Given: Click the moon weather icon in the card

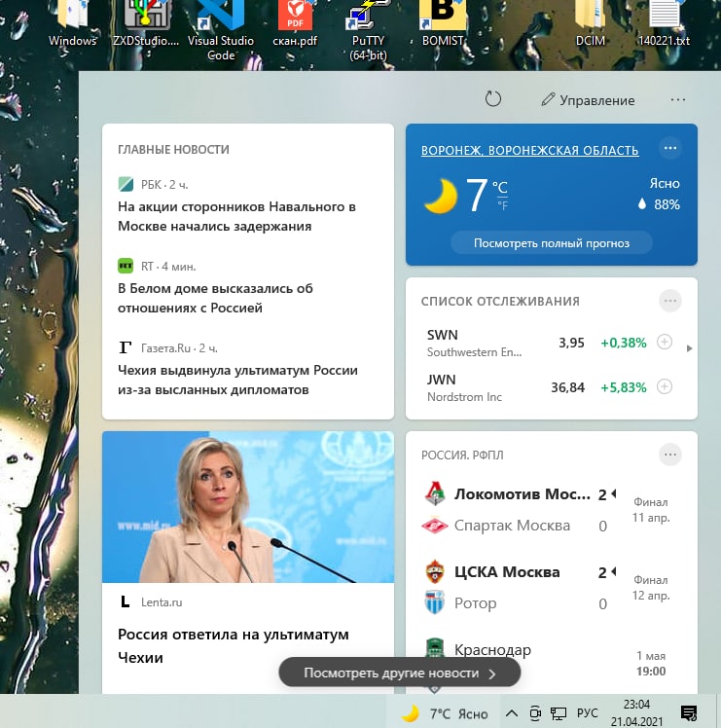Looking at the screenshot, I should (x=440, y=197).
